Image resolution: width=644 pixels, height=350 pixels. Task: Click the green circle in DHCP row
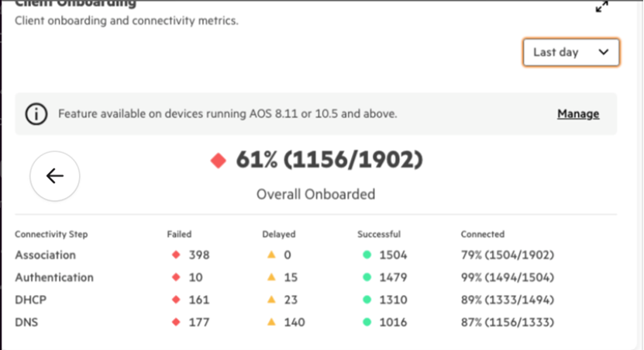click(x=367, y=300)
